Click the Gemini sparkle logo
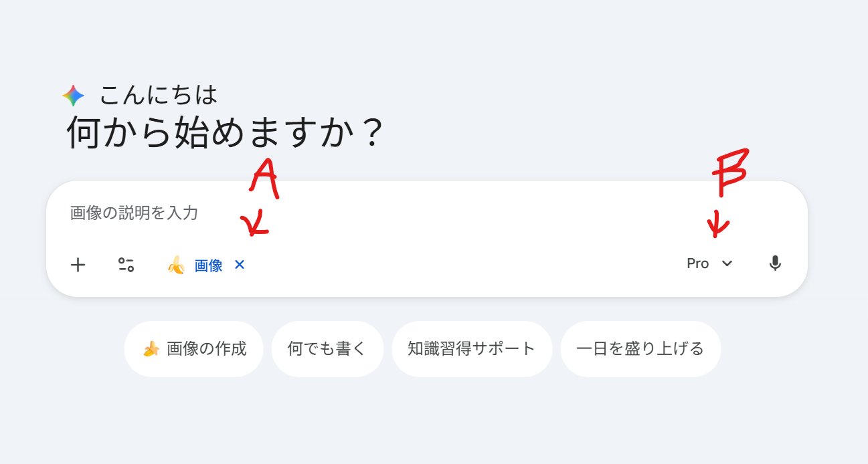The height and width of the screenshot is (464, 868). coord(74,96)
